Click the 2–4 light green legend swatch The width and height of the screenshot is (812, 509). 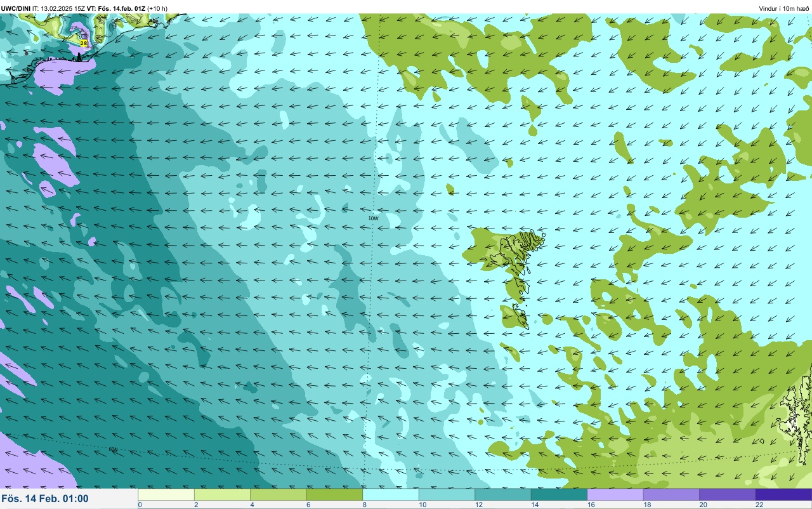222,494
